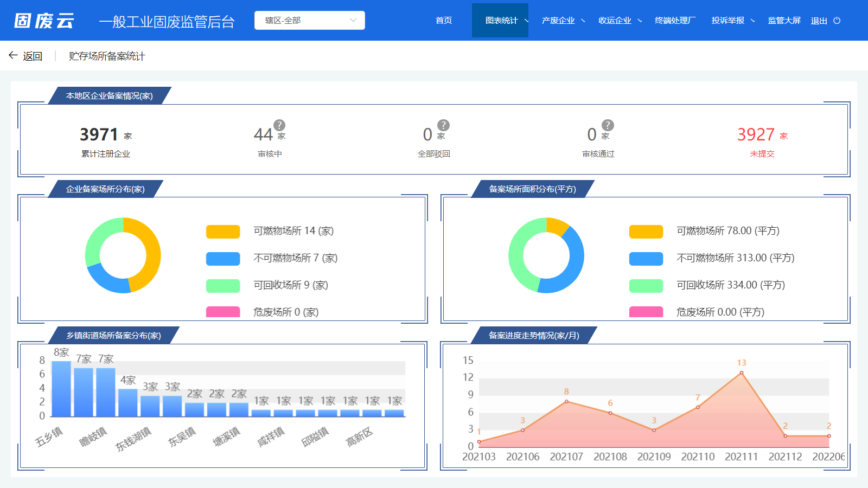Click the 贮存场所备案统计 page title
This screenshot has width=868, height=488.
coord(107,56)
